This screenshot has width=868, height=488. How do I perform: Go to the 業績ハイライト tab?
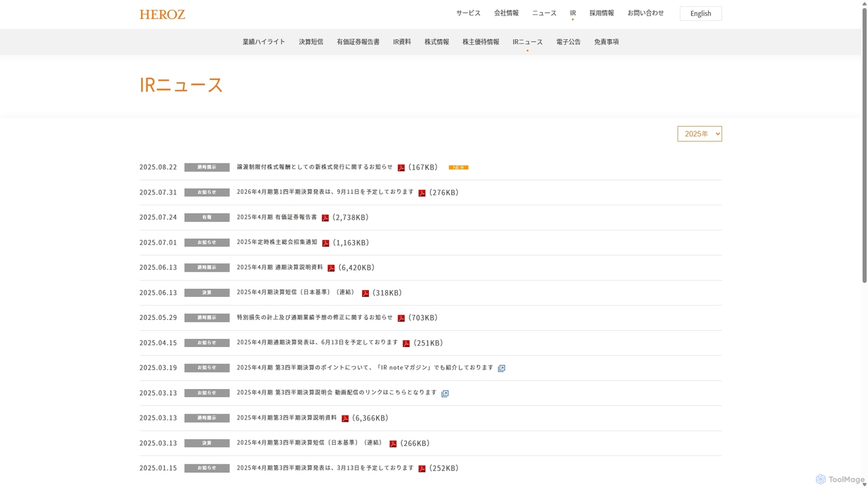[264, 41]
